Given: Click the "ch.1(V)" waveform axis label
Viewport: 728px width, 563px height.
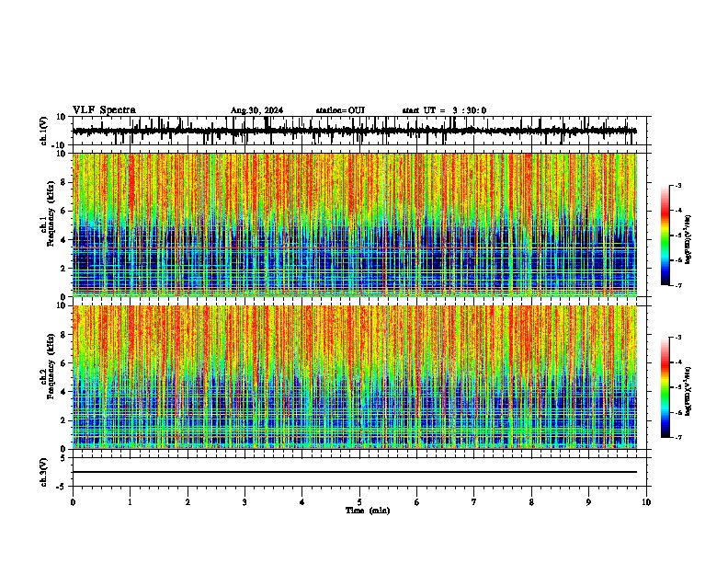Looking at the screenshot, I should (44, 131).
